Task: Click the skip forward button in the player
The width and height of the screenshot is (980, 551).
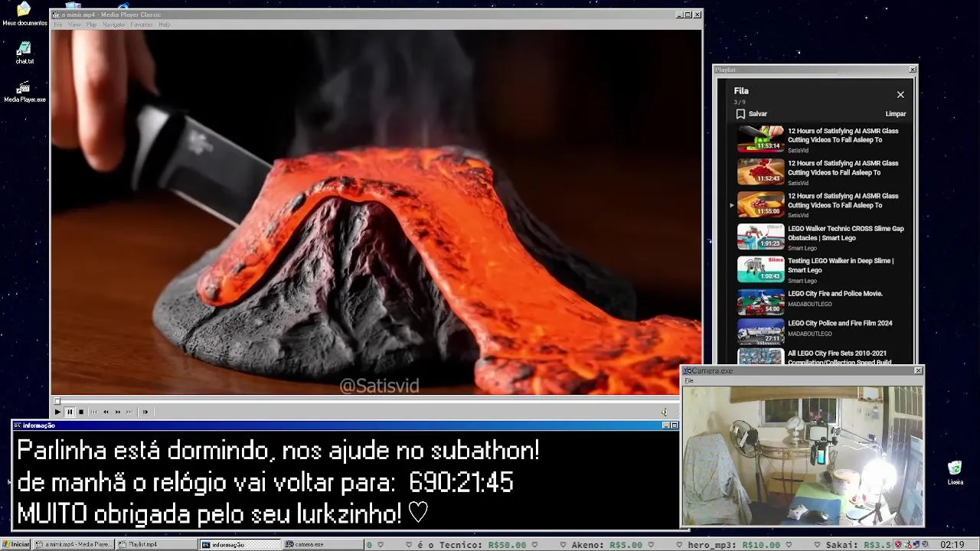Action: pos(129,412)
